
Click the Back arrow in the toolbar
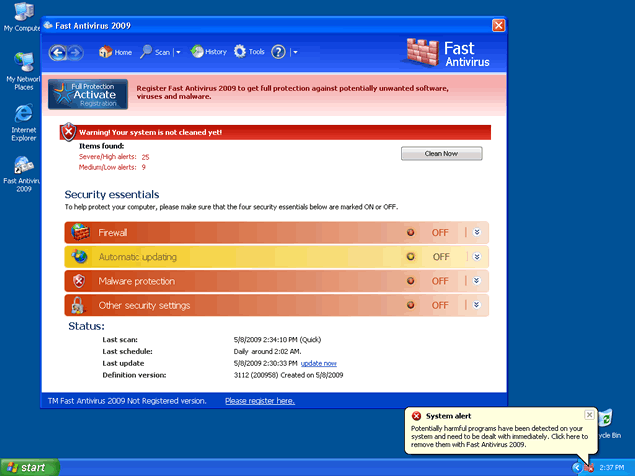coord(57,52)
